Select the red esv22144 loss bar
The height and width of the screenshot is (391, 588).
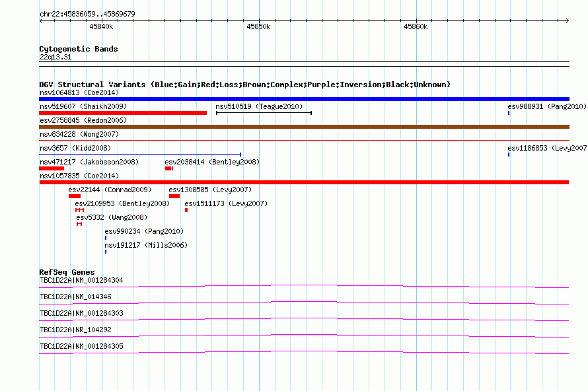coord(75,196)
